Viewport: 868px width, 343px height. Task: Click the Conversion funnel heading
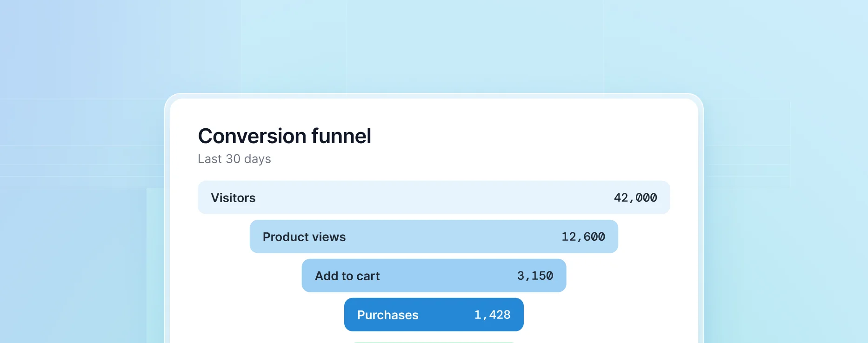pos(285,136)
